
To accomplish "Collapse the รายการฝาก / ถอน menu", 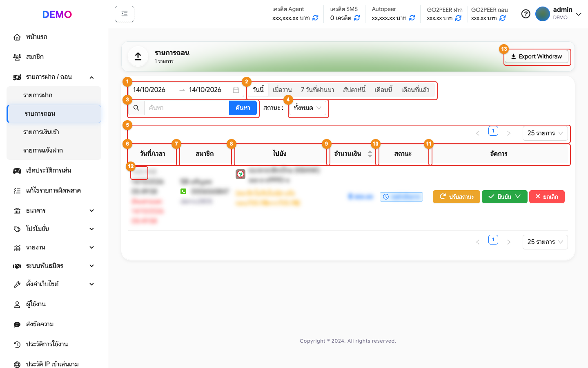I will (91, 77).
